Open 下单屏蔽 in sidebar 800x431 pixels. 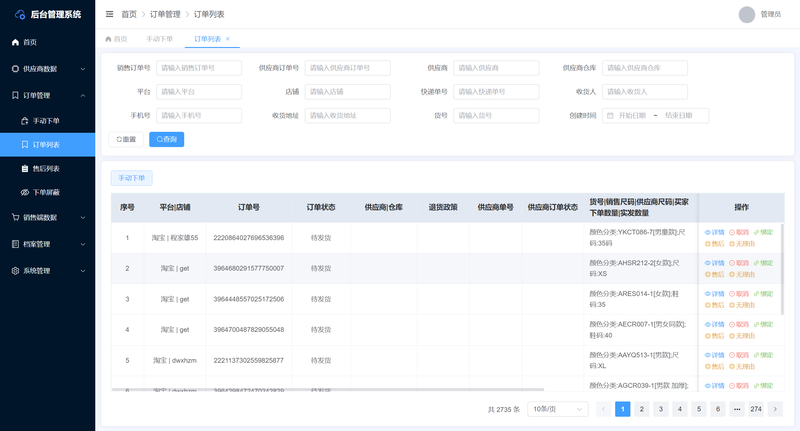pos(47,192)
